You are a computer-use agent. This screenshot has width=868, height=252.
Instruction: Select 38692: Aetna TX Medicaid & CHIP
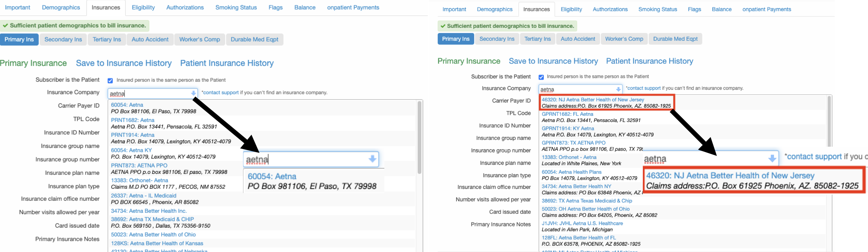(x=263, y=223)
